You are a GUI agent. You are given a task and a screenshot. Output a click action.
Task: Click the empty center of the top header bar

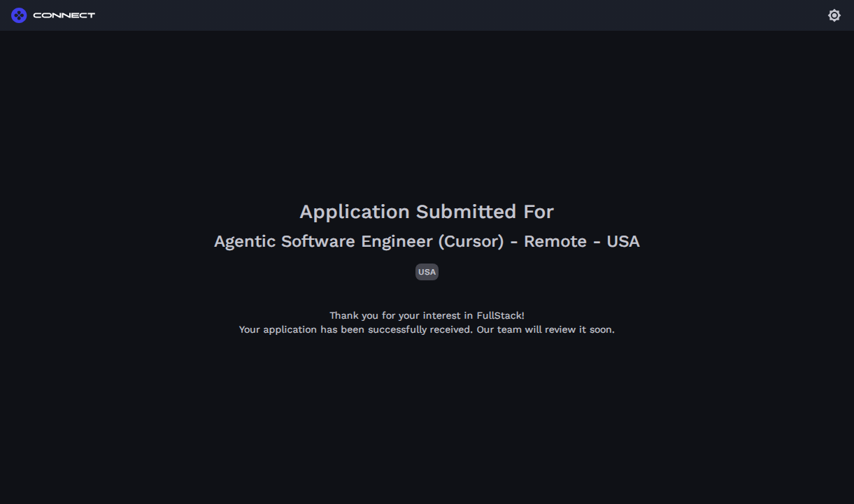tap(427, 15)
